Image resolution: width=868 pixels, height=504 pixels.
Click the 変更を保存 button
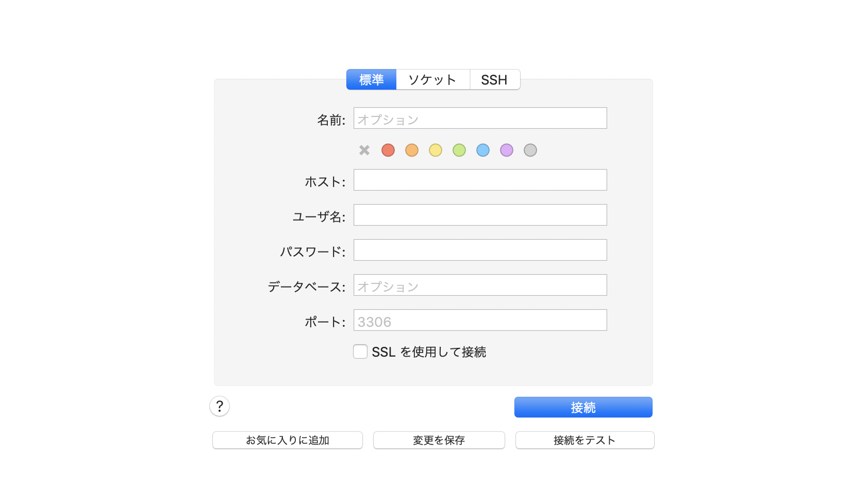(x=439, y=440)
